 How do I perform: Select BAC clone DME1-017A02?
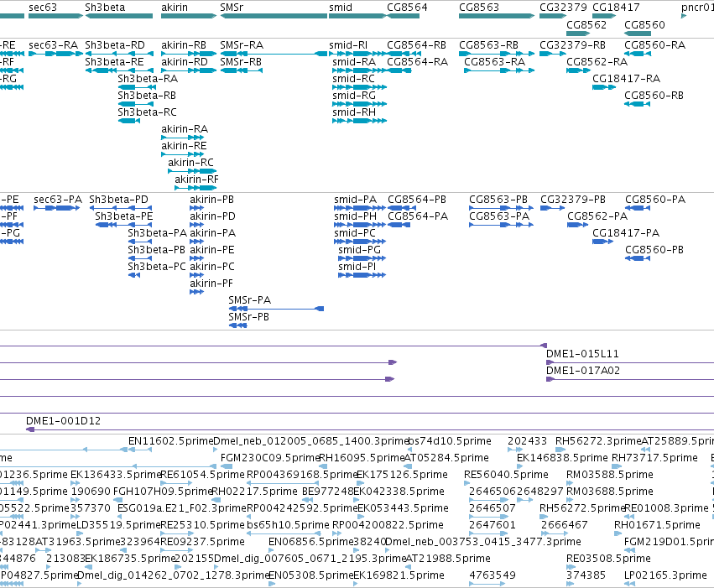[583, 371]
